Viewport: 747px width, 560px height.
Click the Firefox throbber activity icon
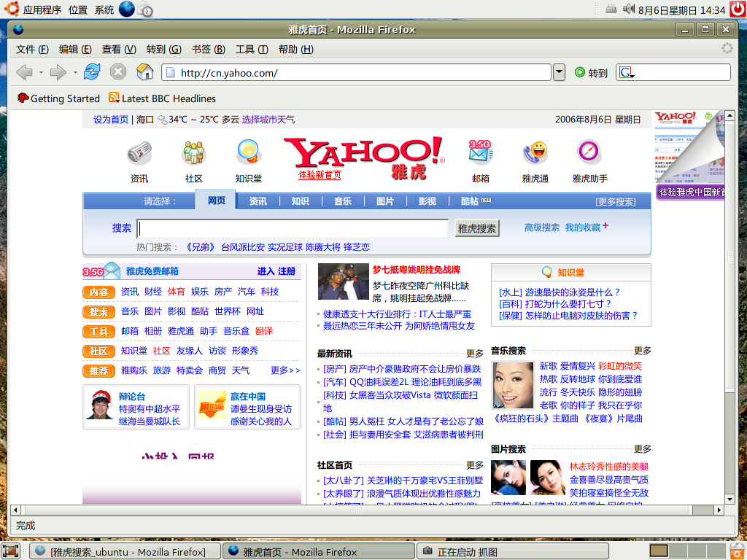[727, 49]
